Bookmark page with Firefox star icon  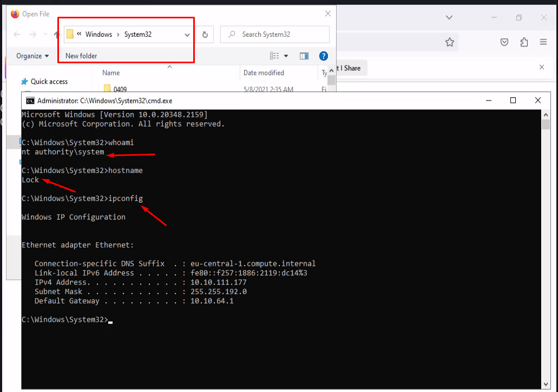click(449, 42)
